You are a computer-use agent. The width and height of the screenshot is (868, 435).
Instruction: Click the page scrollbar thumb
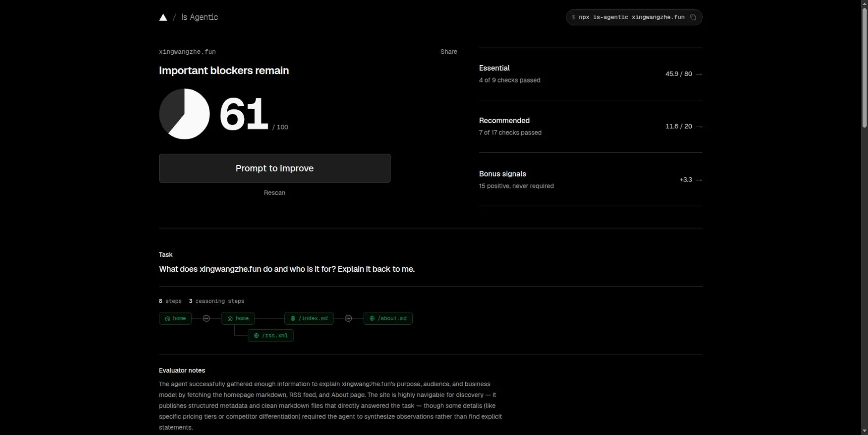click(x=864, y=67)
